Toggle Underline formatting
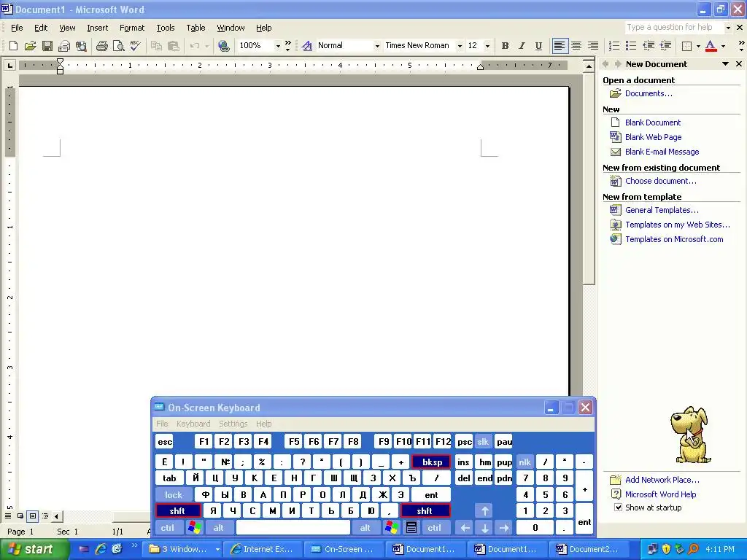 [x=538, y=46]
